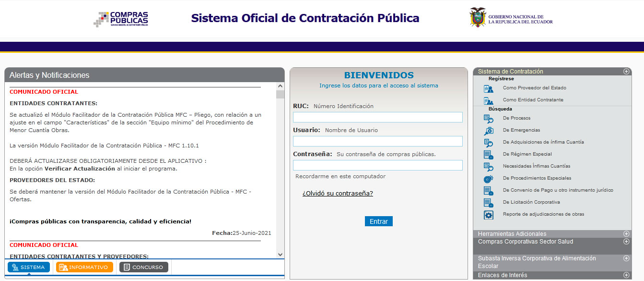The image size is (644, 281).
Task: Click the alerts scrollbar down arrow
Action: tap(280, 254)
